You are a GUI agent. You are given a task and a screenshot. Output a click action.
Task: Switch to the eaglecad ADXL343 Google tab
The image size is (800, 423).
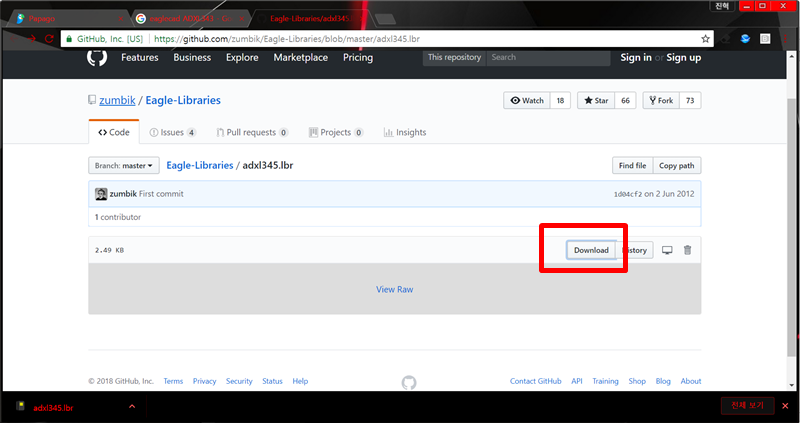[x=190, y=19]
